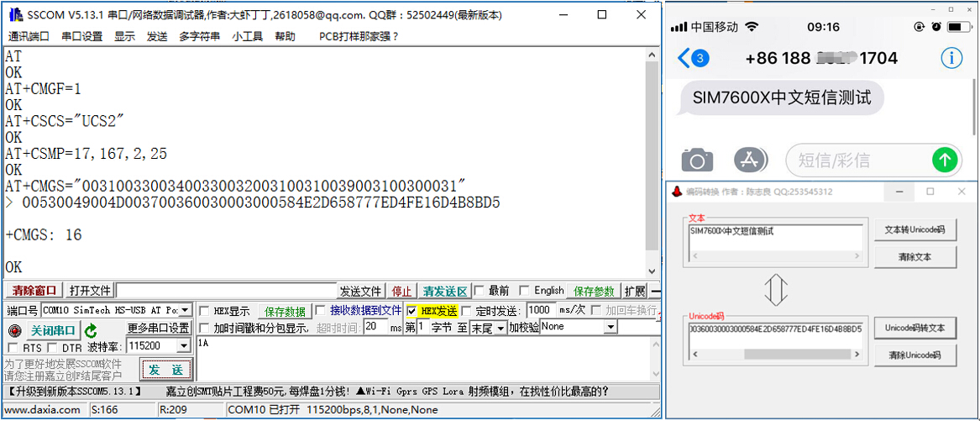980x421 pixels.
Task: Click the 清除窗口 button
Action: (34, 291)
